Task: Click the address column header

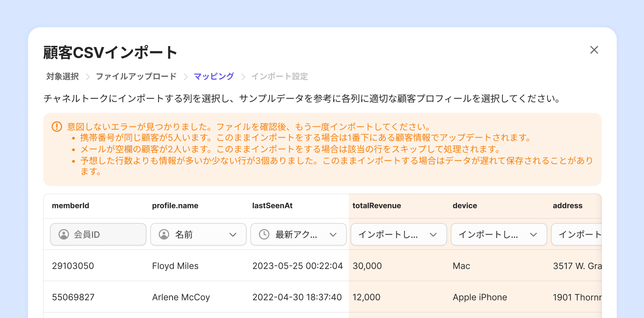Action: (x=568, y=206)
